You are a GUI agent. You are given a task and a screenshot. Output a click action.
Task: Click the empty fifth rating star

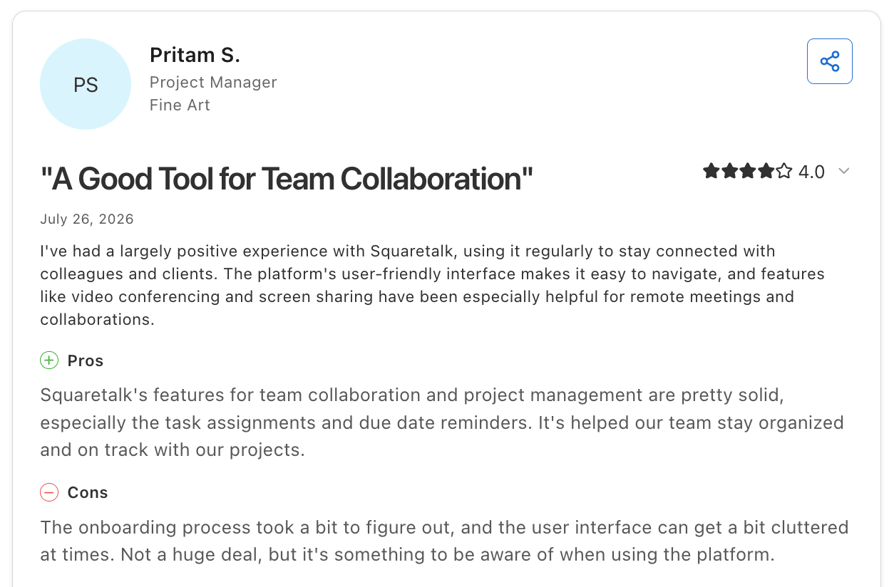785,170
